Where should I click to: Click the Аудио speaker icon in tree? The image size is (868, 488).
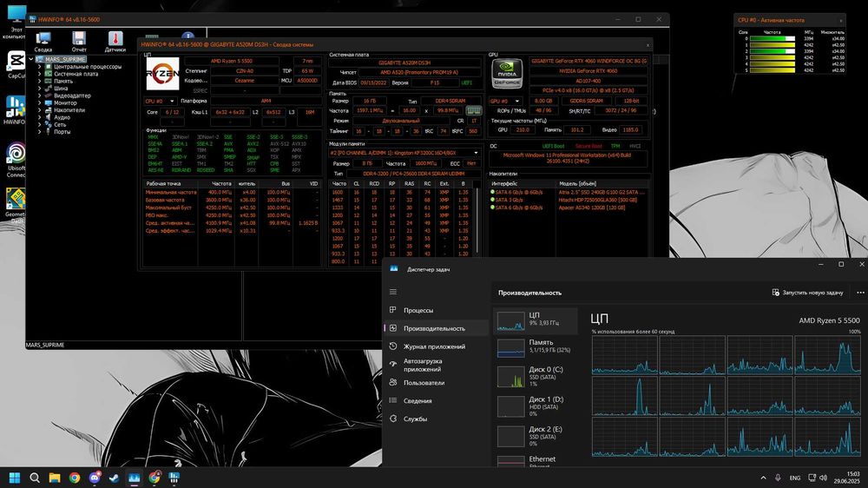(x=48, y=117)
